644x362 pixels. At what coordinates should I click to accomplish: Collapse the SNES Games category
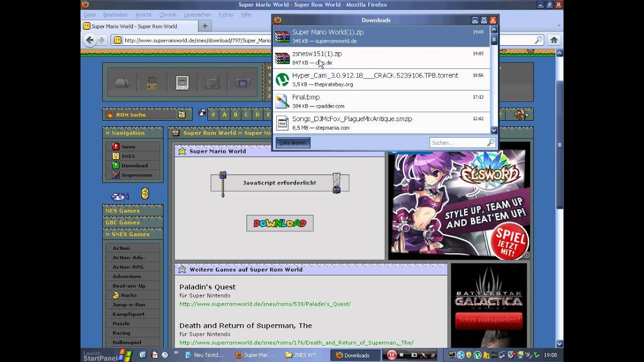pos(133,234)
